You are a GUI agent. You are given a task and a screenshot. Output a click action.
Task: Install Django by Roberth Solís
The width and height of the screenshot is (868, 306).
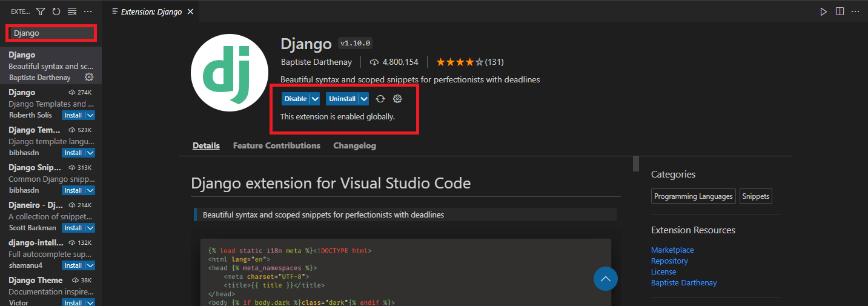73,115
